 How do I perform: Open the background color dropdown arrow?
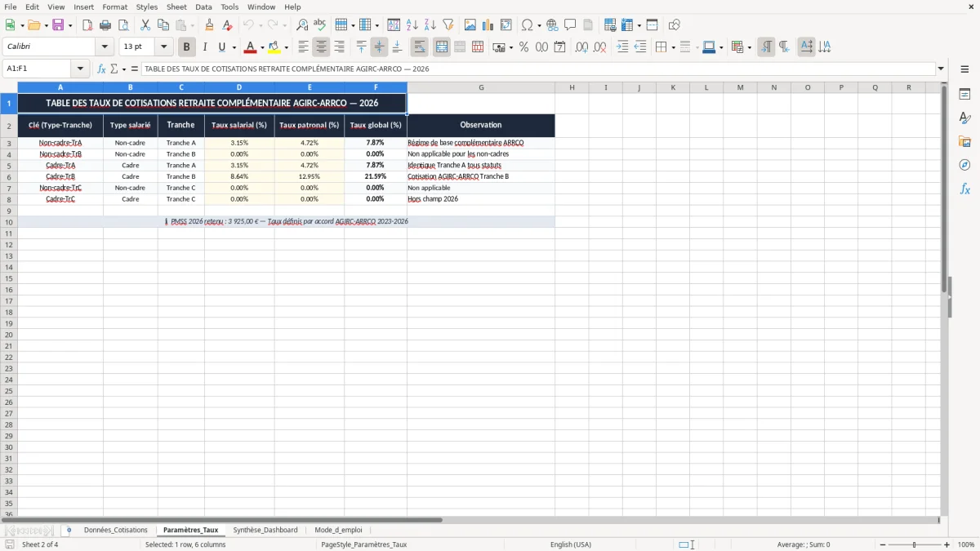pos(287,48)
